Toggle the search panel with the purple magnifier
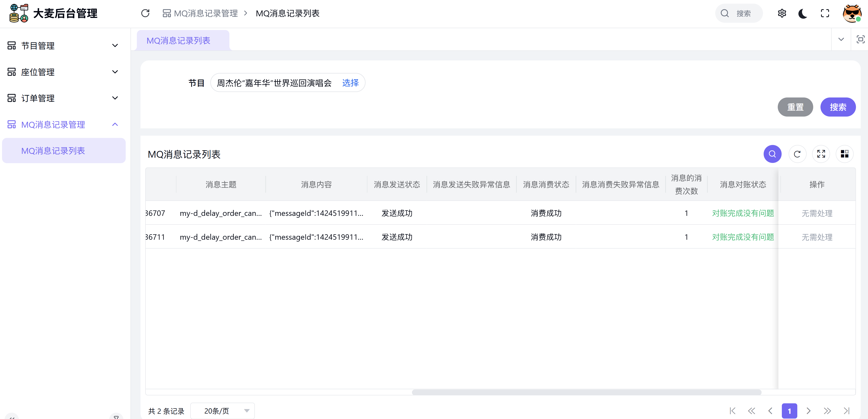This screenshot has width=868, height=419. [772, 154]
